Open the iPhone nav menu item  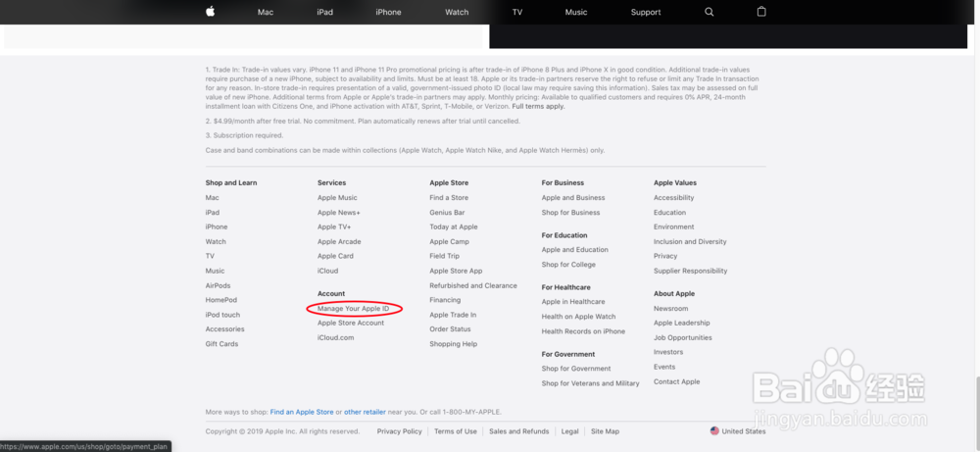tap(388, 13)
